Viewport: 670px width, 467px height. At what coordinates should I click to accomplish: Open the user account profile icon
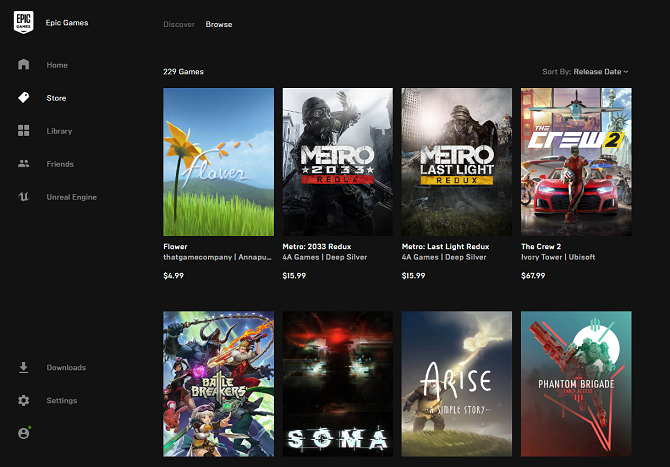pos(24,433)
